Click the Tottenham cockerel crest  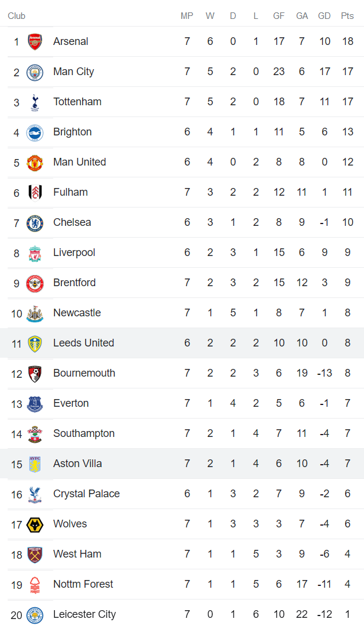[x=35, y=102]
